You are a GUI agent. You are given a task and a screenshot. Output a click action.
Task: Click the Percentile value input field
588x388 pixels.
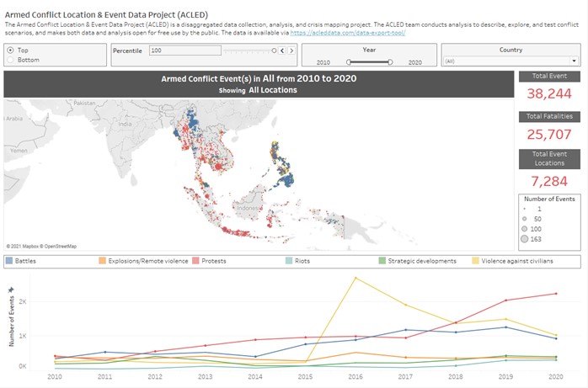[184, 51]
